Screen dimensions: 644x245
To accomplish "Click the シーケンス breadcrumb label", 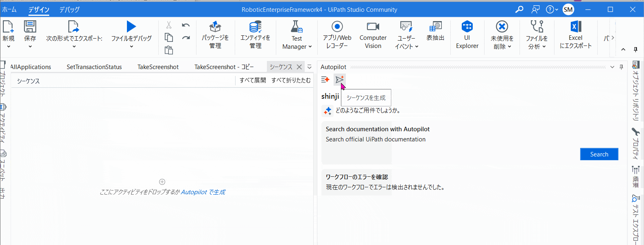I will click(x=28, y=81).
